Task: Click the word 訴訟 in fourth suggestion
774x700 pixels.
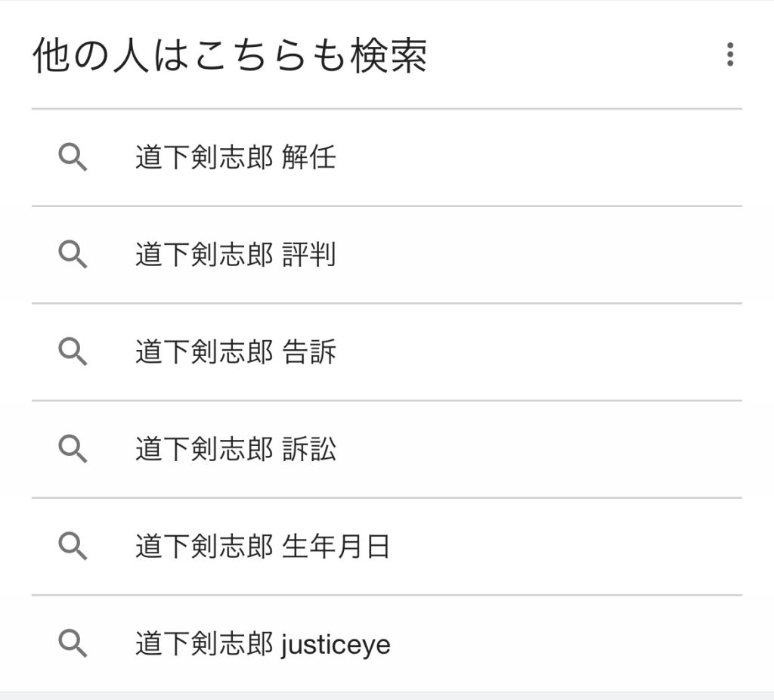Action: coord(309,450)
